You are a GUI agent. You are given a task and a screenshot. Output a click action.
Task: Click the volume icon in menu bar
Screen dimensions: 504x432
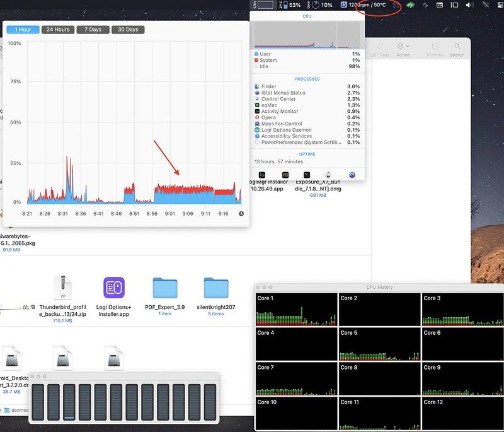(x=469, y=5)
